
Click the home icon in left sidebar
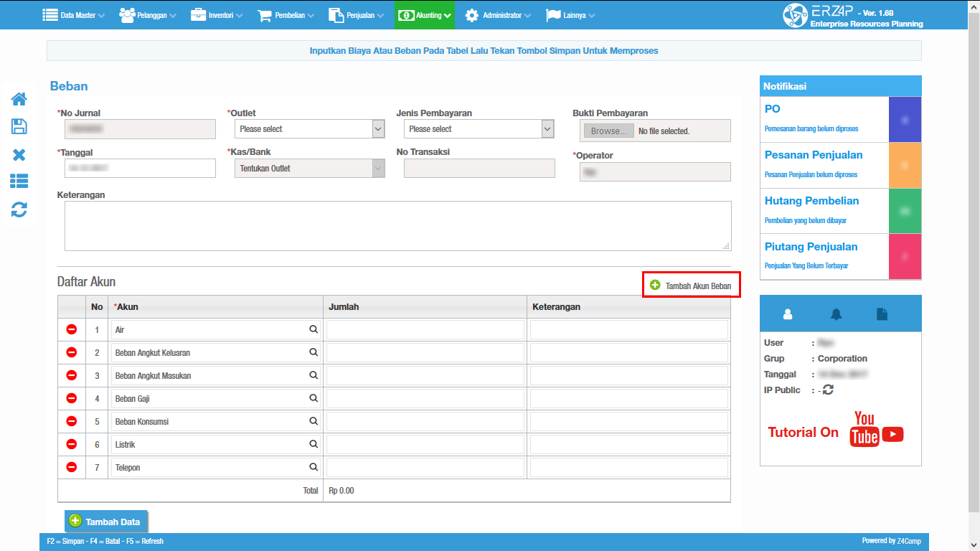pyautogui.click(x=19, y=99)
